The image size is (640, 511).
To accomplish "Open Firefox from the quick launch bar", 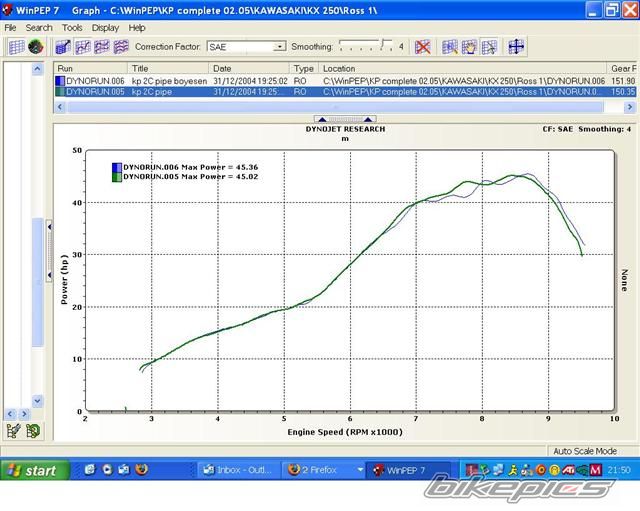I will coord(141,469).
